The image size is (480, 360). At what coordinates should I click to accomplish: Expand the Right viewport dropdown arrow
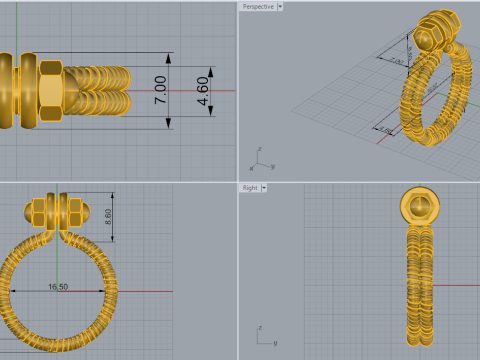(264, 188)
